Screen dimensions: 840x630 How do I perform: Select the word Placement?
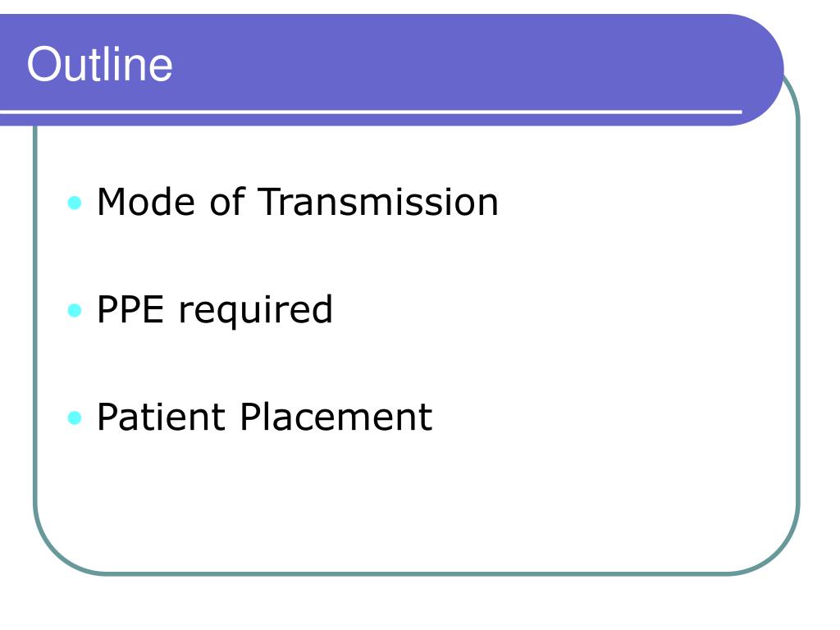click(336, 417)
